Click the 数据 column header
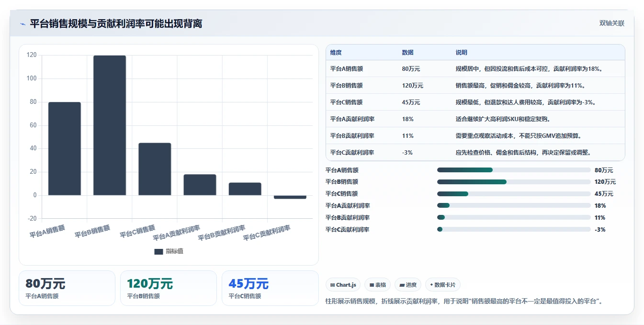 tap(408, 53)
